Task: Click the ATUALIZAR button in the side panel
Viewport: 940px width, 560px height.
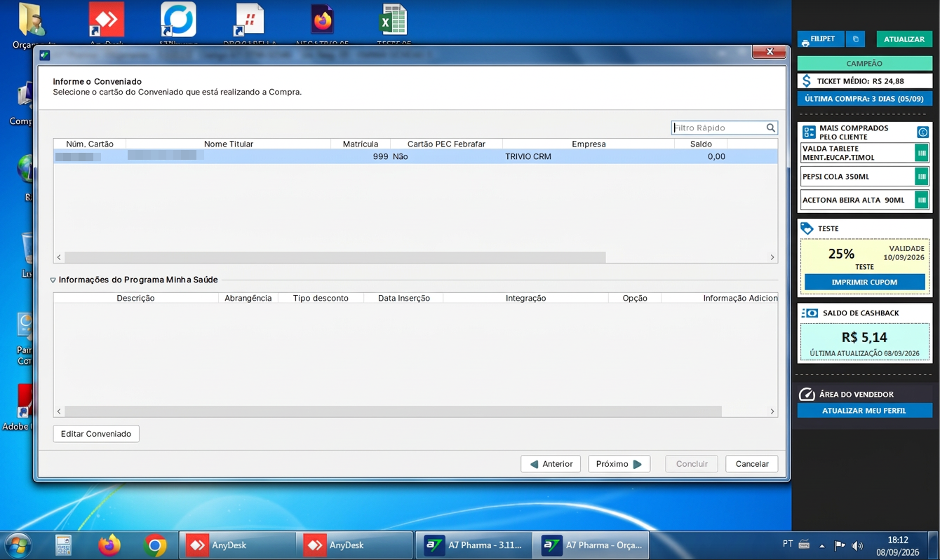Action: [x=904, y=39]
